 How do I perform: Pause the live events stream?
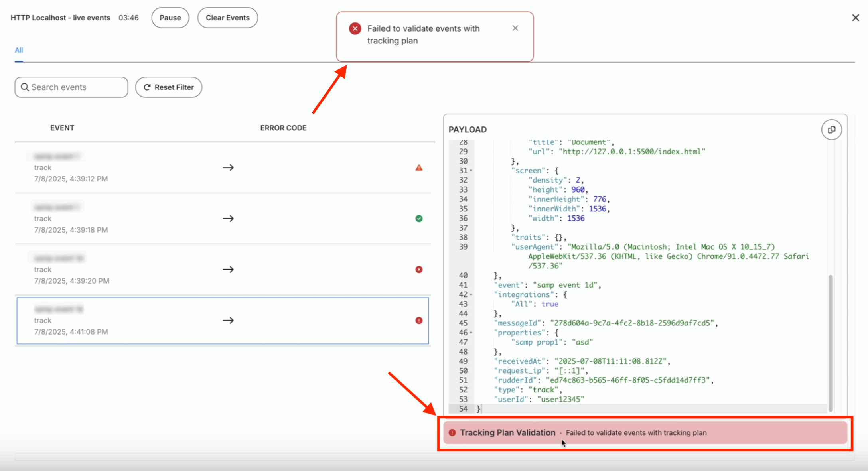click(170, 18)
